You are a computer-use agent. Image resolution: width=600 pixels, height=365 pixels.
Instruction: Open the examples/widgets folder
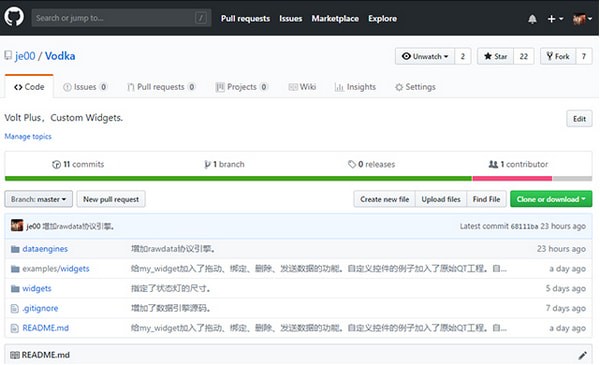point(56,269)
